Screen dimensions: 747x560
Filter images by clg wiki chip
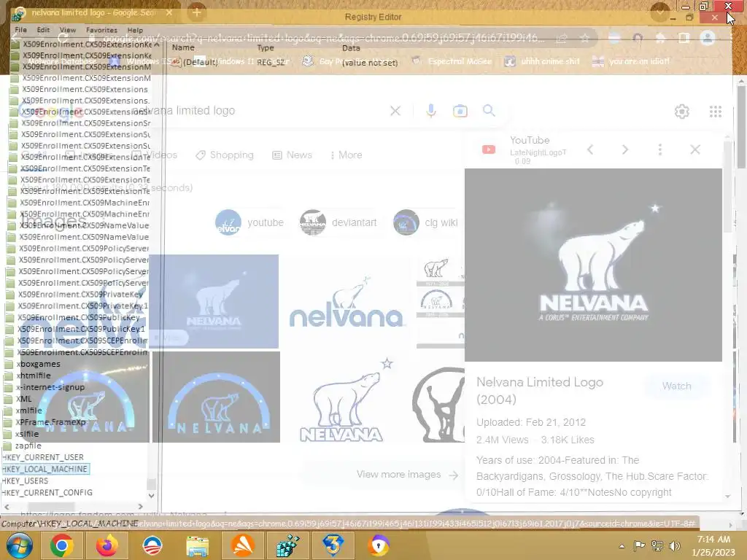425,222
